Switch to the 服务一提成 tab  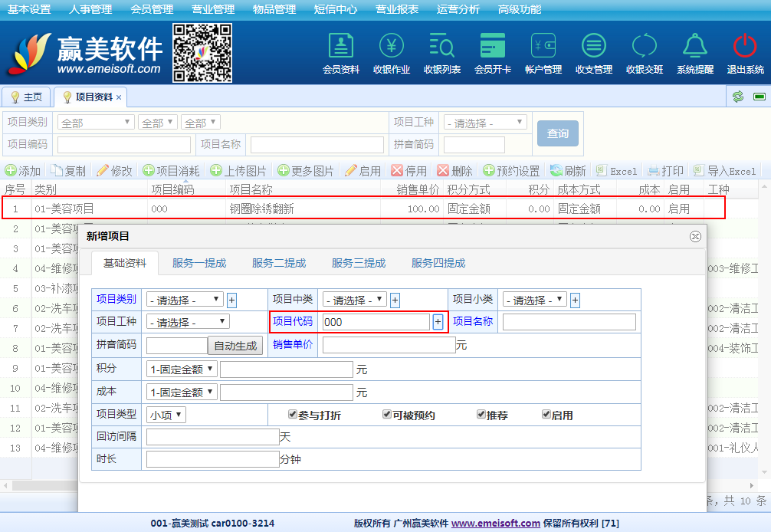[x=199, y=263]
